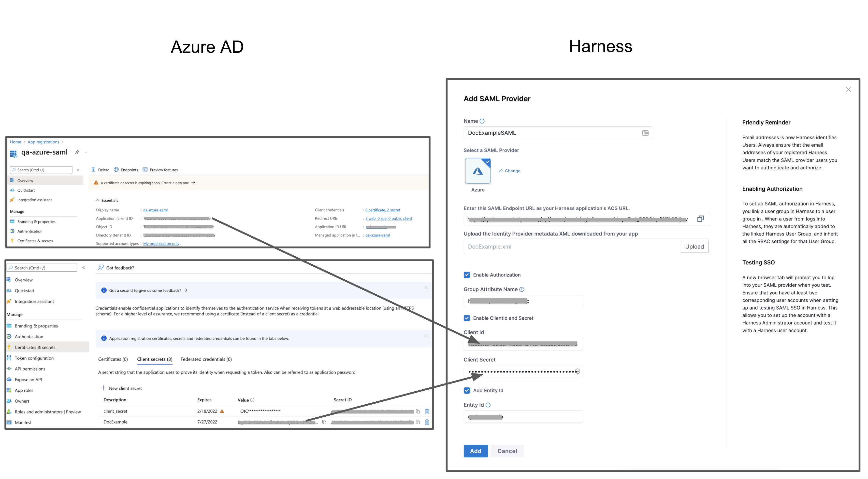This screenshot has height=479, width=868.
Task: Delete the DocExample client secret row
Action: 427,422
